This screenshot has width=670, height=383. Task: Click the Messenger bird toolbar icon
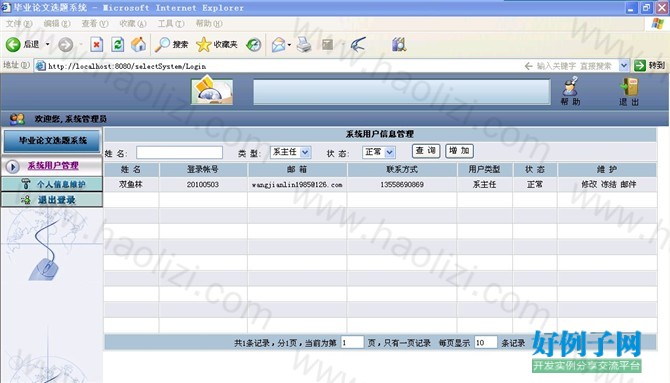[358, 44]
